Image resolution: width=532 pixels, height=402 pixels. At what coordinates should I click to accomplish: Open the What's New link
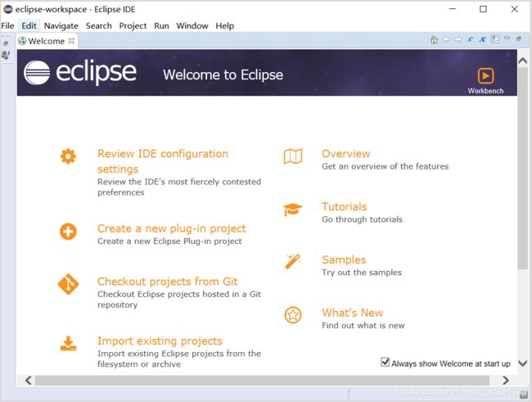point(353,313)
